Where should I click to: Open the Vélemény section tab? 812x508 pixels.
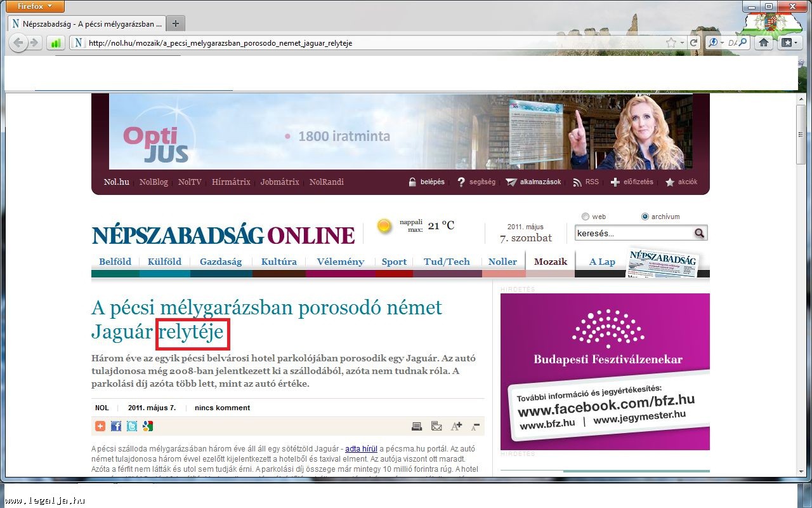pos(341,262)
